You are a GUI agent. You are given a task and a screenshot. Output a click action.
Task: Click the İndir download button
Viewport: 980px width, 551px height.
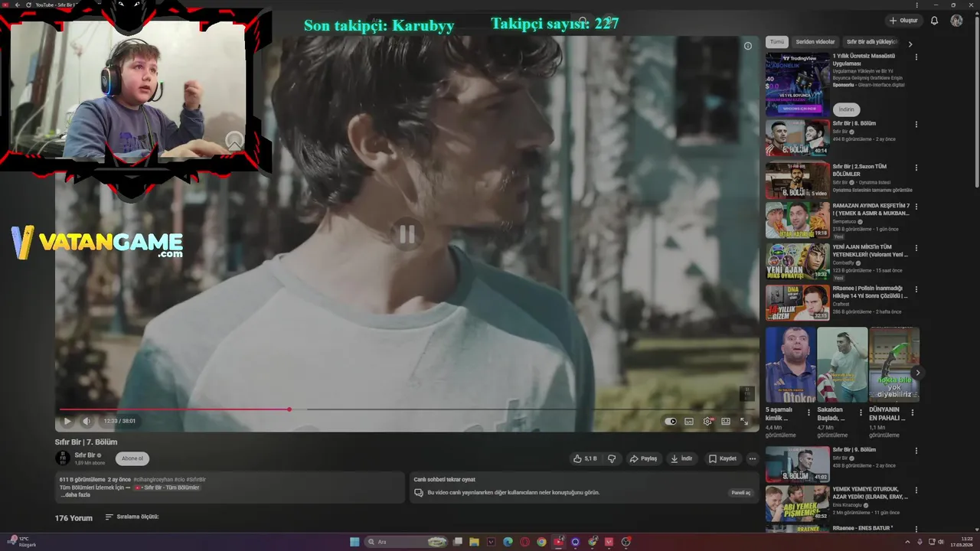pos(681,458)
